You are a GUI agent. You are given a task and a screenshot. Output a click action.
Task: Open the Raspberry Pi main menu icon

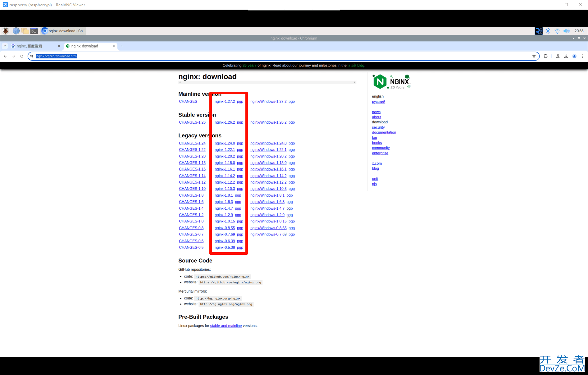tap(6, 31)
